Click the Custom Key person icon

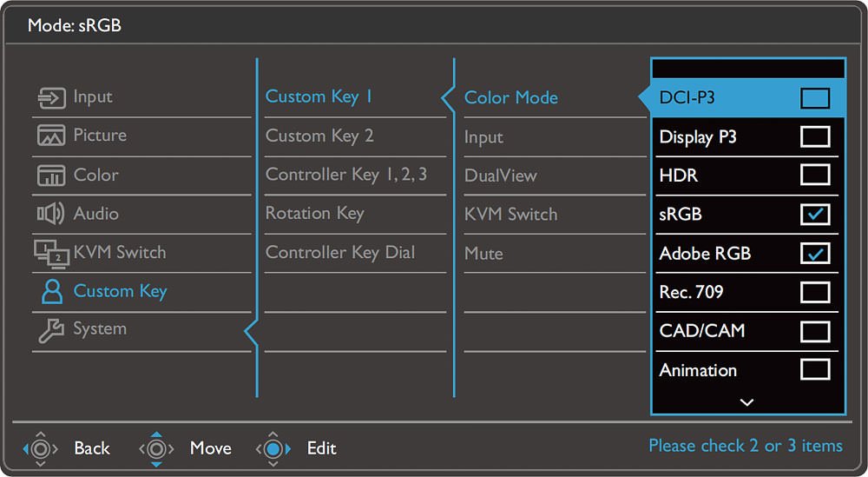[x=52, y=291]
